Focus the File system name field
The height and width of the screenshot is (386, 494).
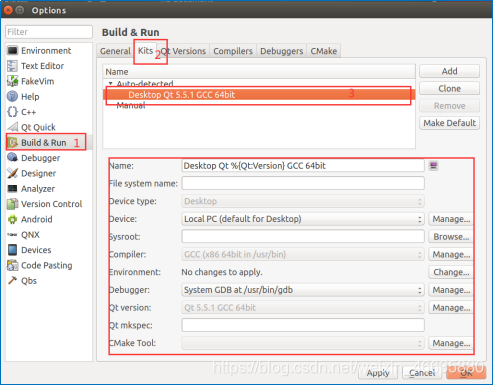point(303,183)
